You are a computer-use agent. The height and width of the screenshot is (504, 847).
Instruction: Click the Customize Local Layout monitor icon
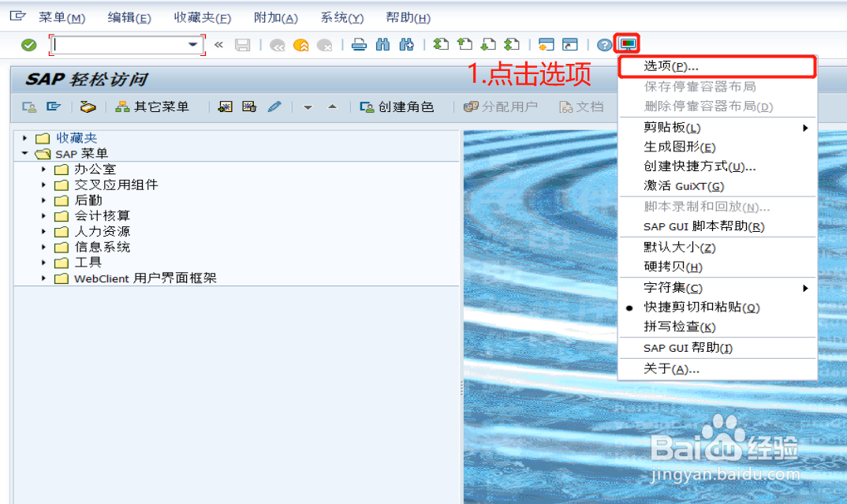628,43
